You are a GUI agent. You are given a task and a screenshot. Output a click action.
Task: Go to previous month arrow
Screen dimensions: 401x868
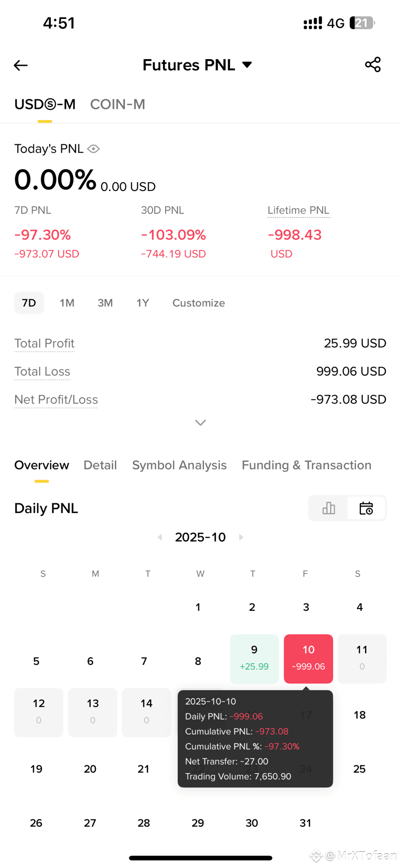click(x=160, y=537)
